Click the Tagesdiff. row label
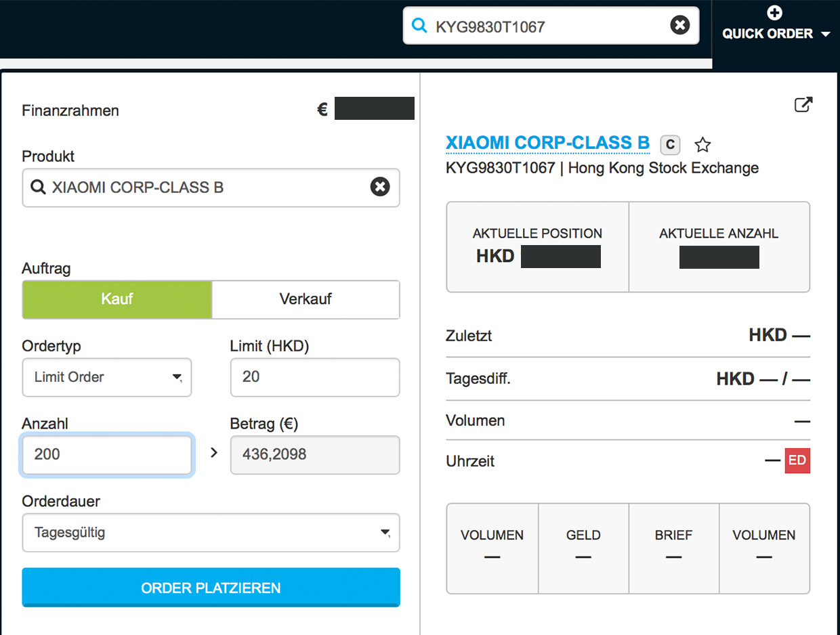 [478, 378]
